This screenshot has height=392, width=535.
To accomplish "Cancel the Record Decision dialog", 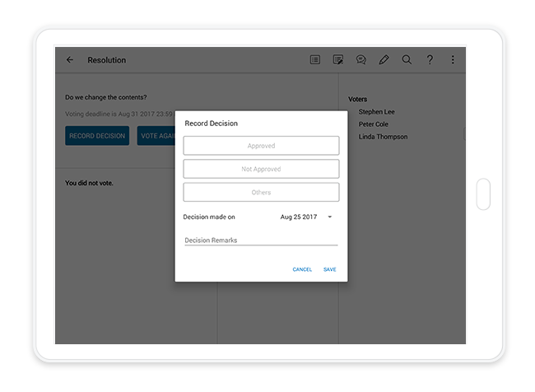I will pyautogui.click(x=302, y=269).
